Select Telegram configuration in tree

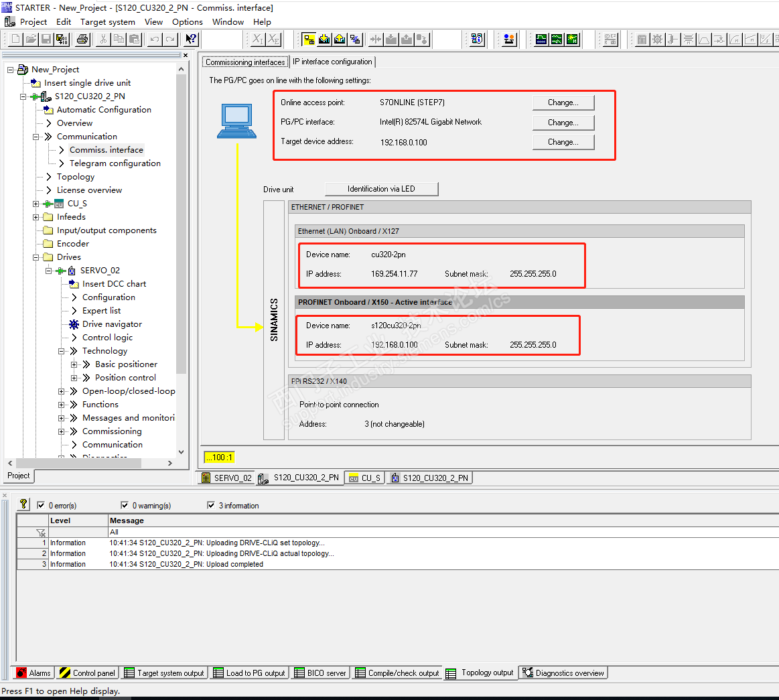(x=115, y=163)
